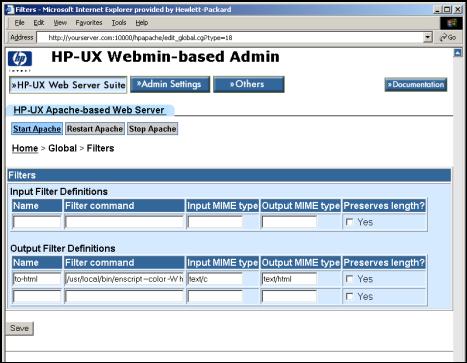Click the to-html filter command field

(124, 279)
